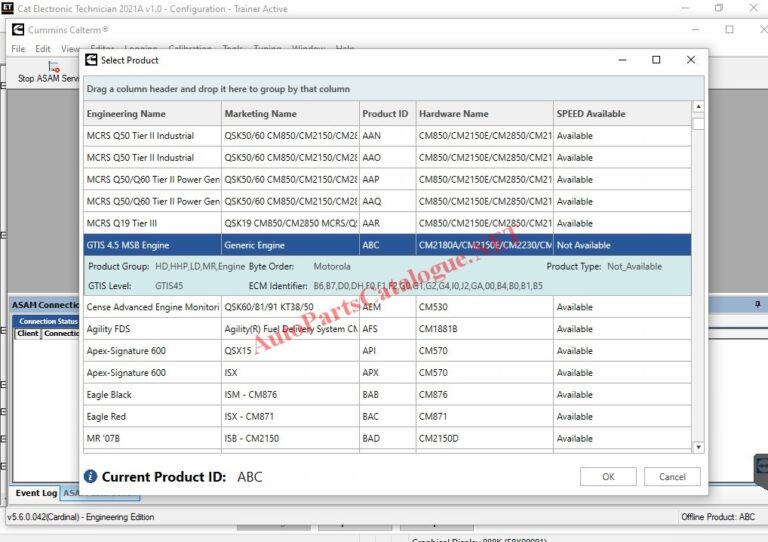This screenshot has height=542, width=768.
Task: Sort by Marketing Name column header
Action: (x=290, y=114)
